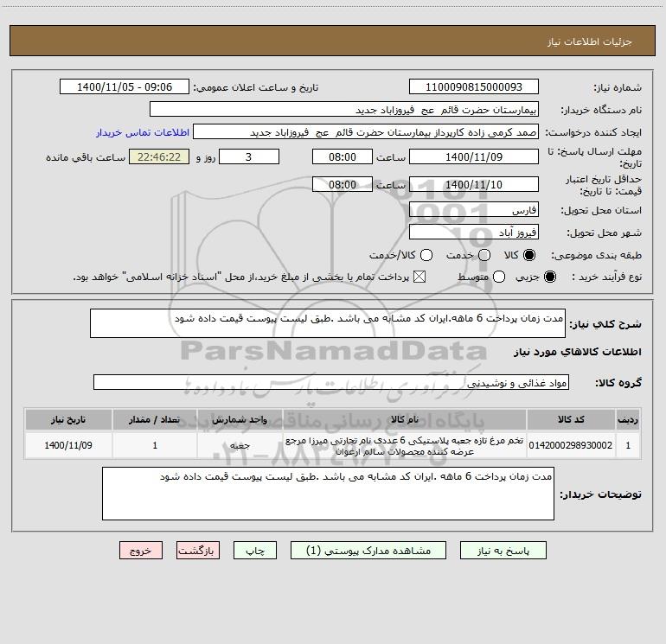The width and height of the screenshot is (666, 644).
Task: Click the بازگشت back button
Action: point(198,551)
